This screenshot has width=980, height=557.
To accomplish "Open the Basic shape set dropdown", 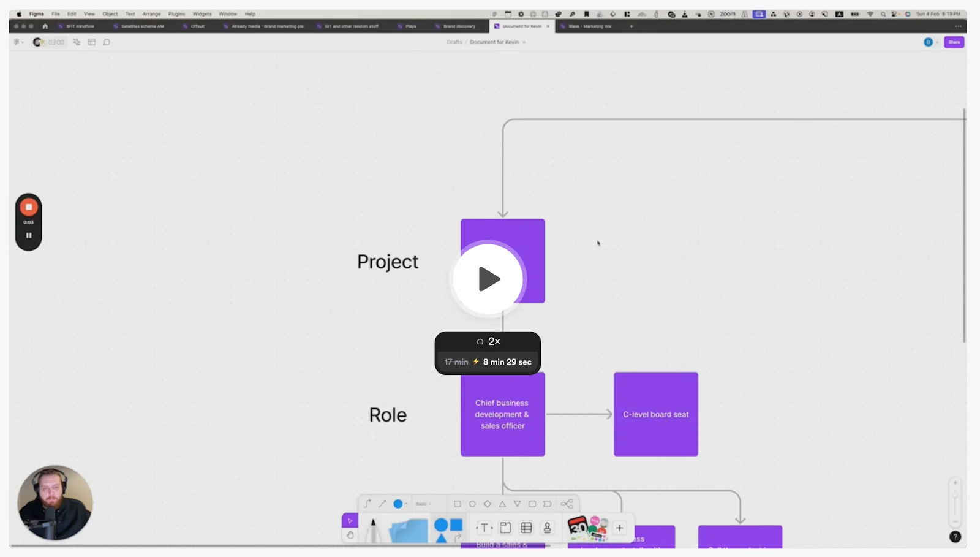I will click(424, 503).
